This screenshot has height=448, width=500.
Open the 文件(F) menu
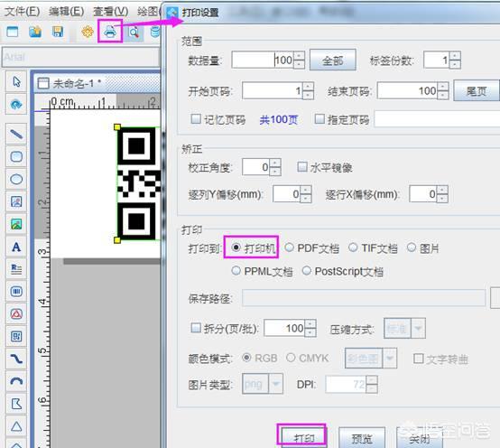click(22, 12)
